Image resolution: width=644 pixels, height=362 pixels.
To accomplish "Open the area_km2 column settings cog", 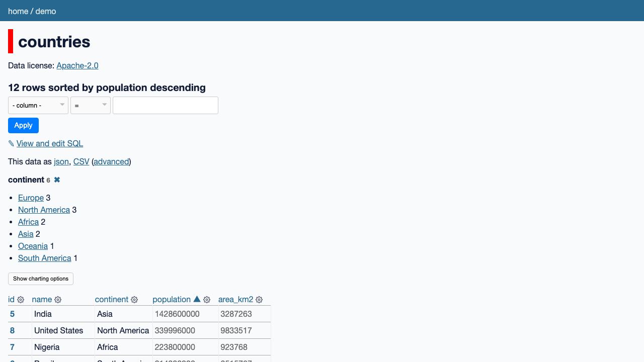I will (259, 300).
